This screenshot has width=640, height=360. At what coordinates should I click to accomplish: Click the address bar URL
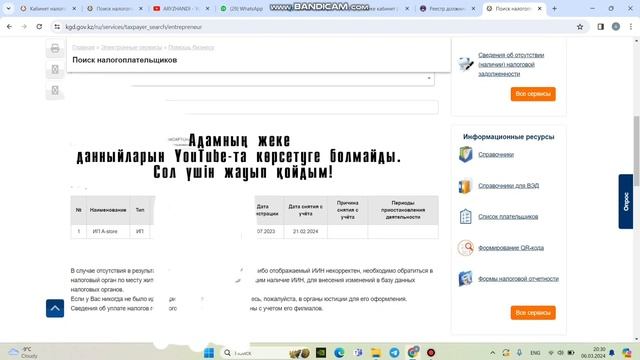point(133,27)
